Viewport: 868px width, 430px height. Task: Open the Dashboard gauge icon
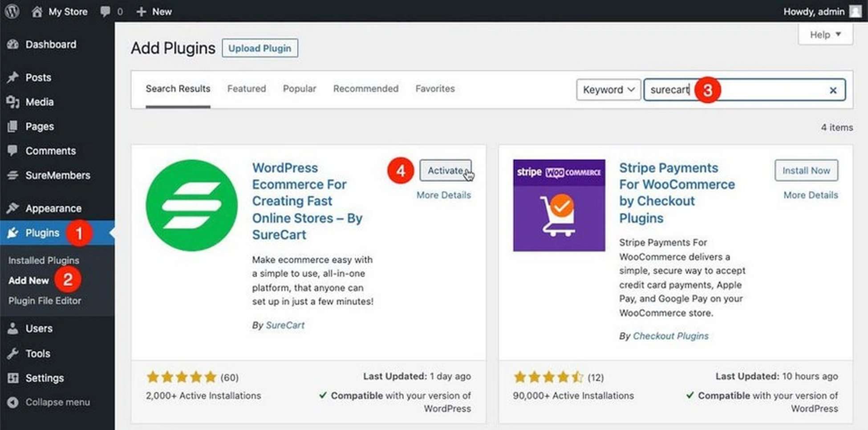(13, 45)
